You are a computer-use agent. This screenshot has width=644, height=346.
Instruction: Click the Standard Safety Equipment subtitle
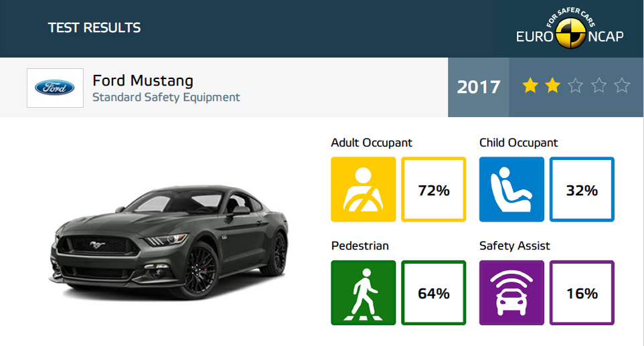pyautogui.click(x=166, y=97)
